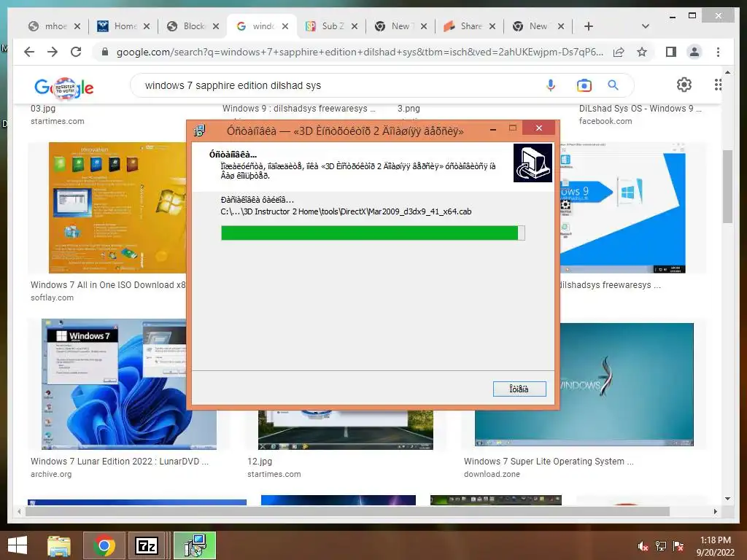
Task: Click the horizontal scrollbar thumb
Action: click(x=347, y=511)
